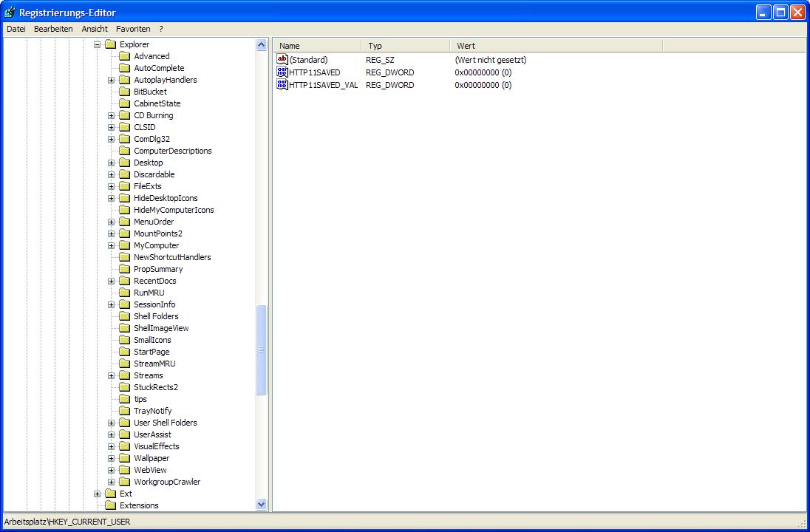Open the Favoriten menu
810x532 pixels.
tap(133, 29)
